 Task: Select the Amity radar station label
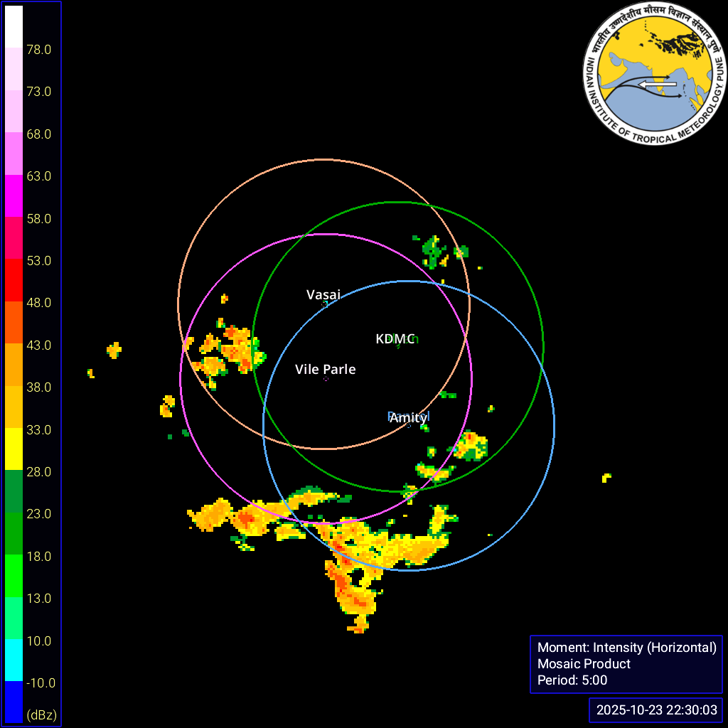click(408, 418)
